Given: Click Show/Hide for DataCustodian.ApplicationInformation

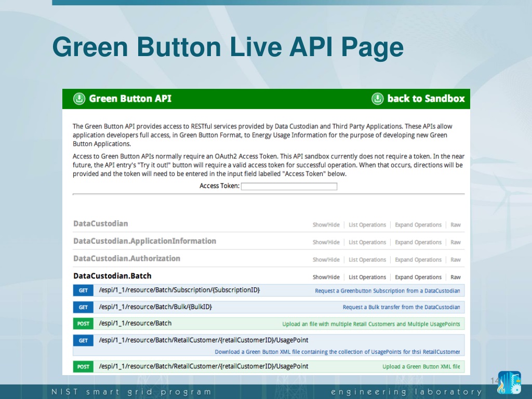Looking at the screenshot, I should point(326,242).
